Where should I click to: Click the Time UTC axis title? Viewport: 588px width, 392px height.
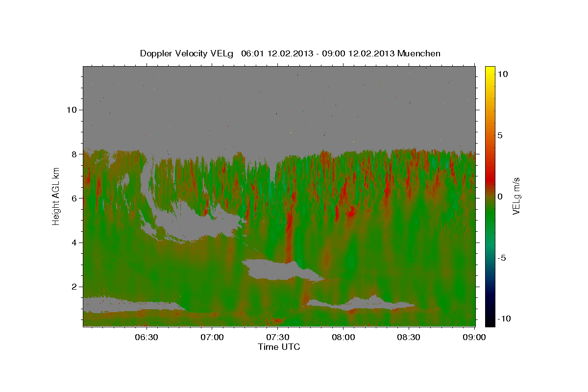(x=279, y=347)
